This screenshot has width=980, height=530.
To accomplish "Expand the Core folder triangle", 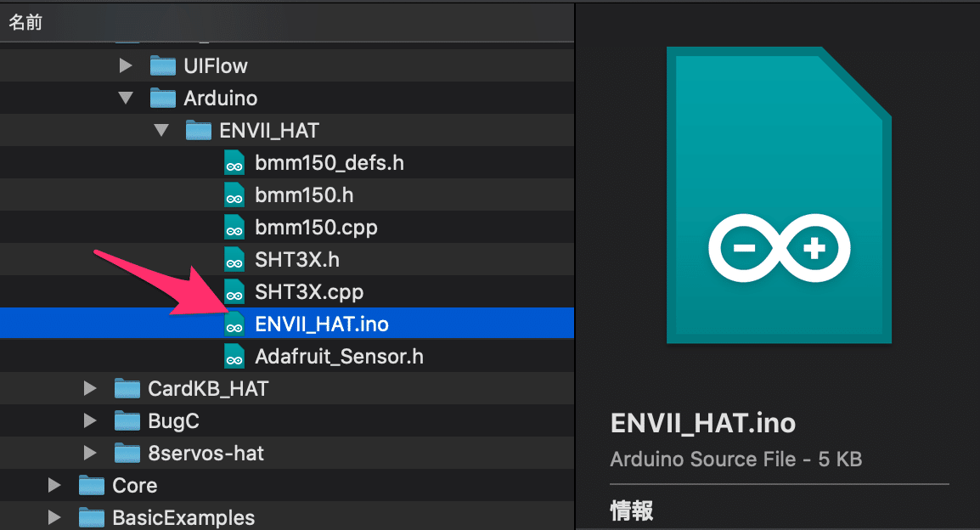I will coord(54,486).
